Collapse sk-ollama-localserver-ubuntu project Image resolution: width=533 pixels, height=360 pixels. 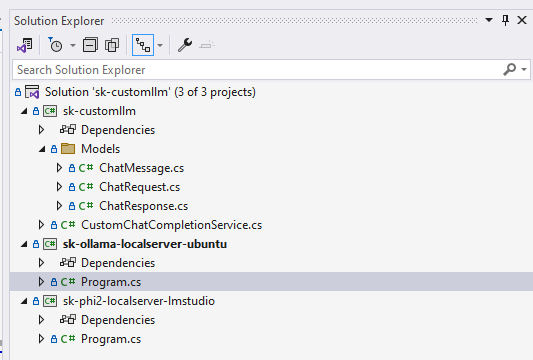tap(24, 244)
